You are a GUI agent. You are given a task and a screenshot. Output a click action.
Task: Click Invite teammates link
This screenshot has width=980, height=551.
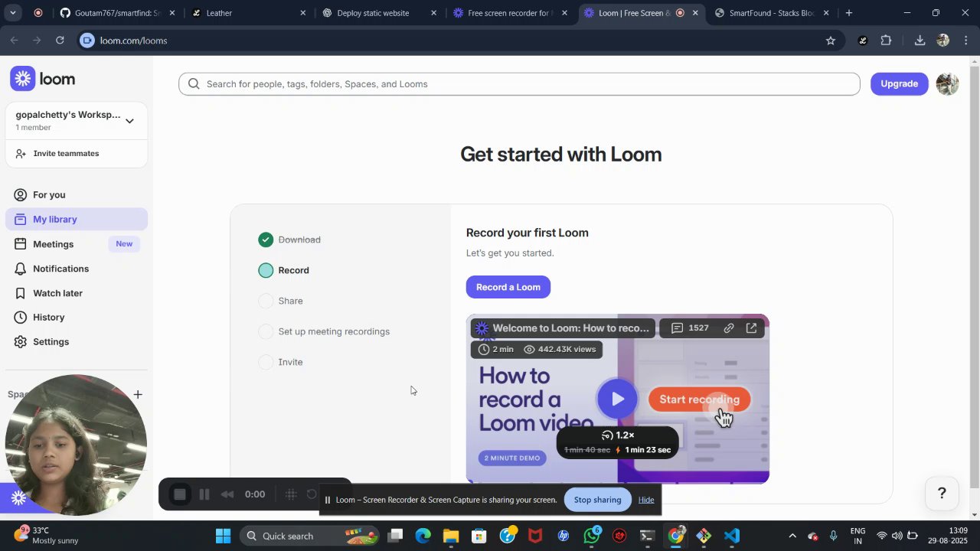(x=66, y=153)
